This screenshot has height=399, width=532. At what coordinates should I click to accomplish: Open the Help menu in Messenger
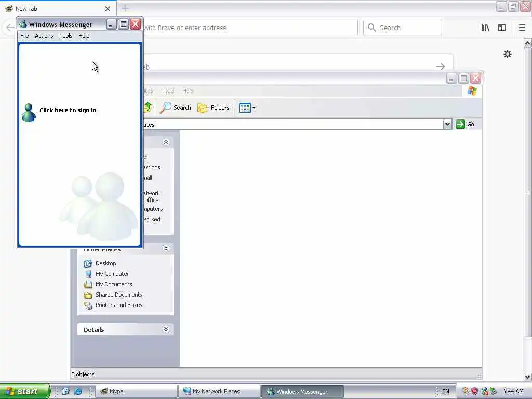pyautogui.click(x=84, y=36)
